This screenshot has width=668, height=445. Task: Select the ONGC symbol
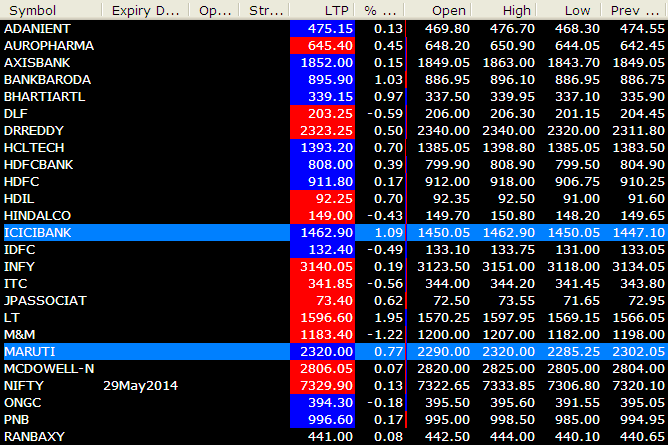23,403
